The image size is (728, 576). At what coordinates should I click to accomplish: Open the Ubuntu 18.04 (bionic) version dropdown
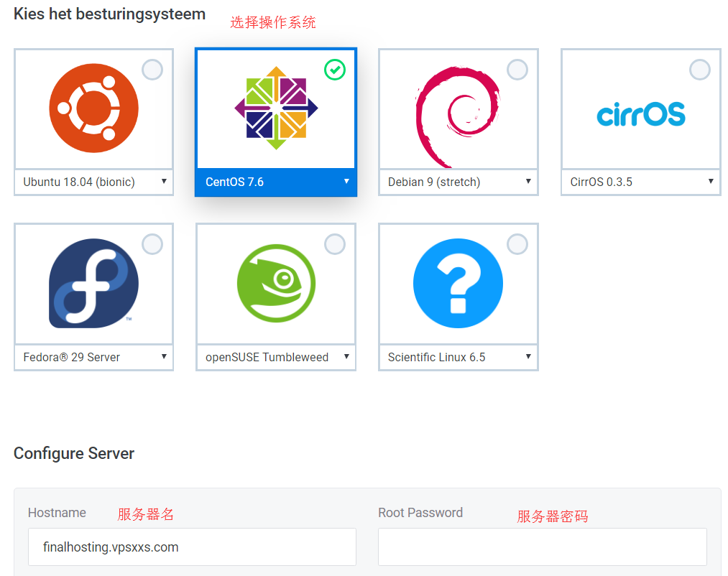(x=94, y=182)
